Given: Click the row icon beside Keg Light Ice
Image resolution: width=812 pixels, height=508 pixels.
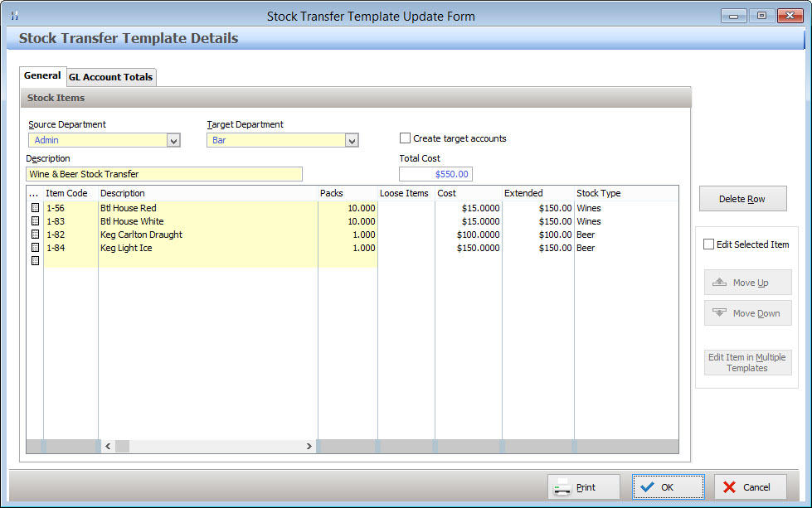Looking at the screenshot, I should point(34,248).
